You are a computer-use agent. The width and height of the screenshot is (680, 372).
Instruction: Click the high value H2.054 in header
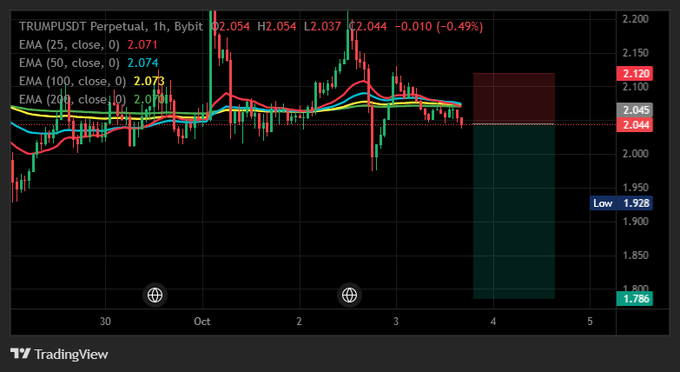(277, 26)
